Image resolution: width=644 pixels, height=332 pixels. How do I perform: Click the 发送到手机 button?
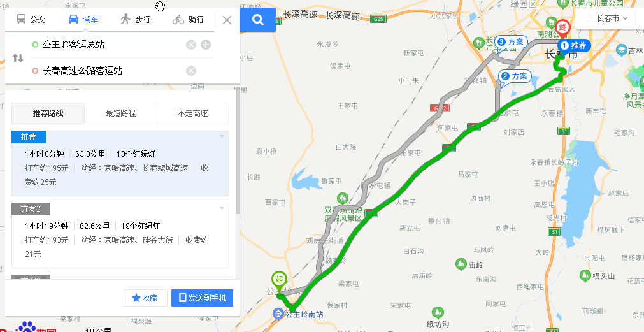[x=202, y=298]
